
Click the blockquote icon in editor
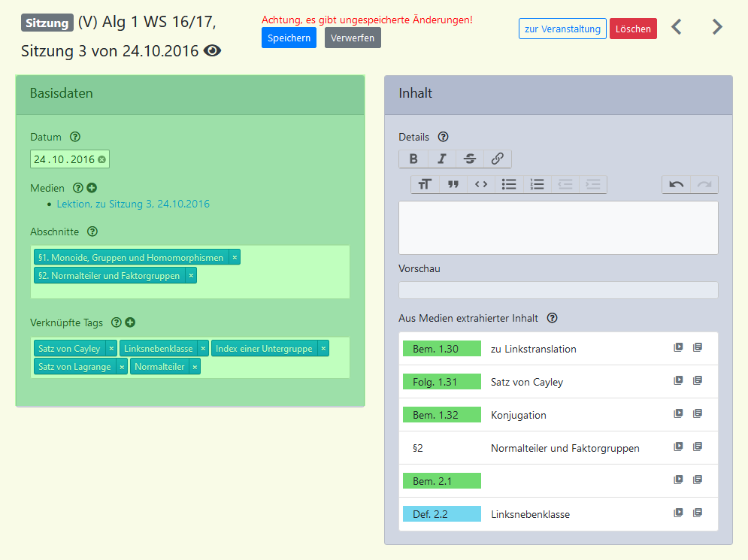453,184
